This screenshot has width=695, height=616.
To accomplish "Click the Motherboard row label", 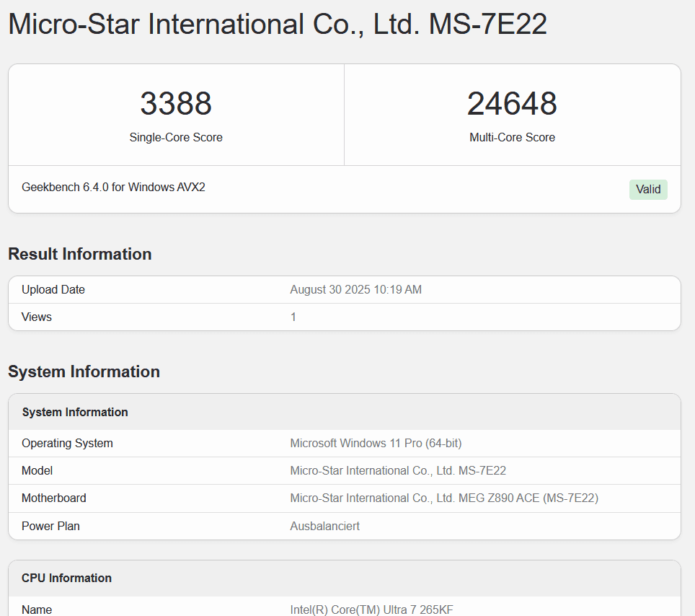I will click(x=54, y=498).
